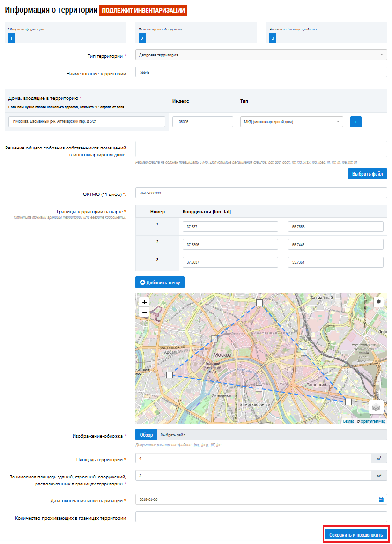Focus the ОКТМО input field

point(261,193)
